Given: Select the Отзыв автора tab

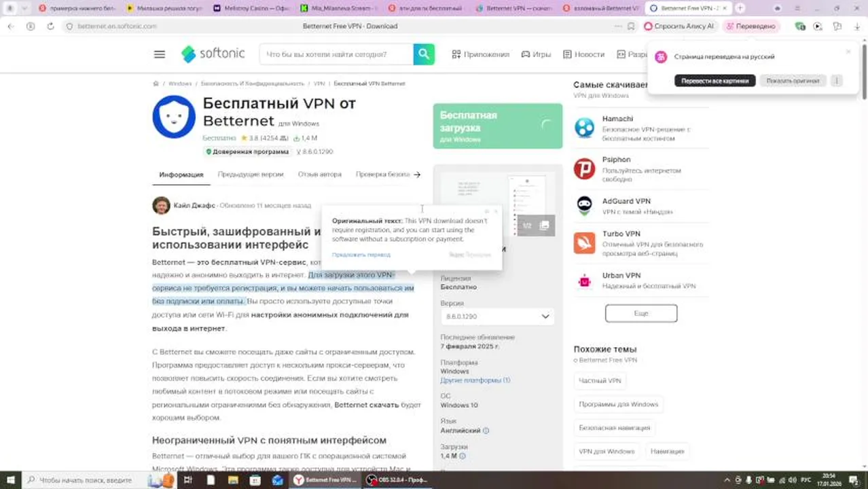Looking at the screenshot, I should 320,175.
